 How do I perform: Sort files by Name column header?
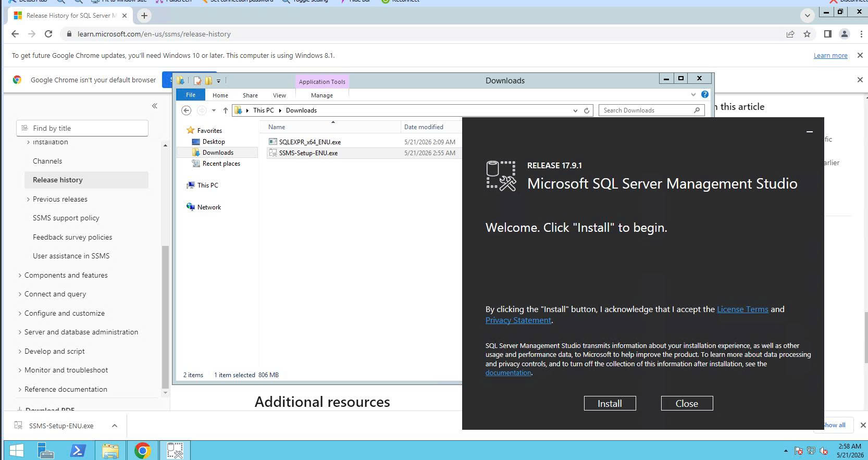(x=277, y=127)
